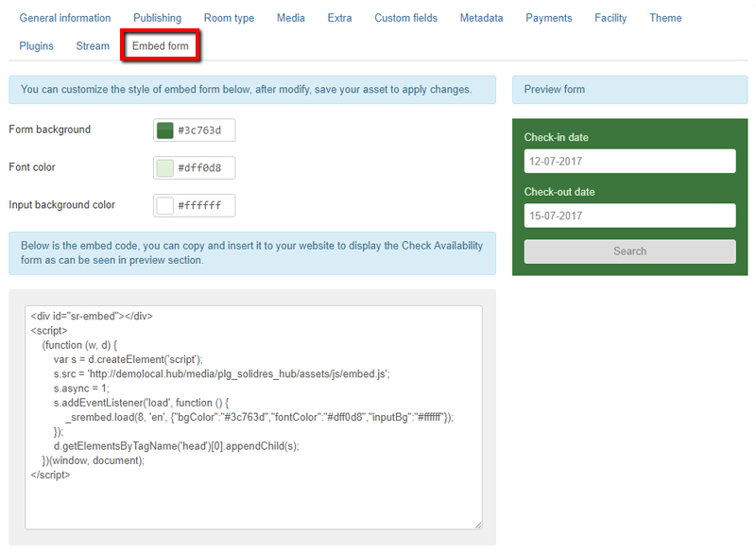Click the Search button in the preview form

click(629, 251)
